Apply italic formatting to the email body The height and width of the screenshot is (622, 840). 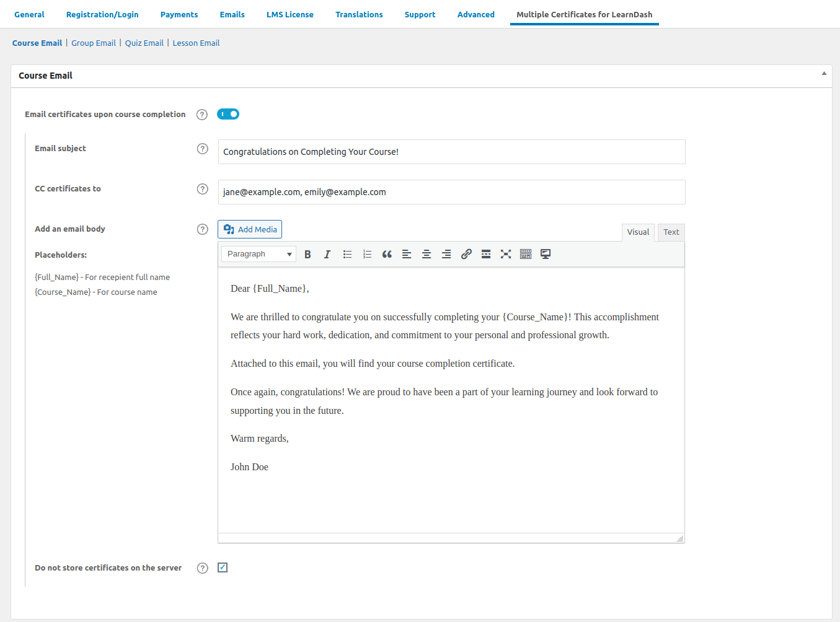[327, 254]
